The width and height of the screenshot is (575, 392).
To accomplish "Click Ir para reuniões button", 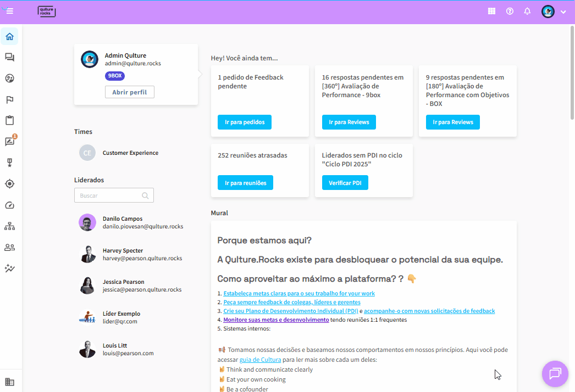I will pos(245,183).
